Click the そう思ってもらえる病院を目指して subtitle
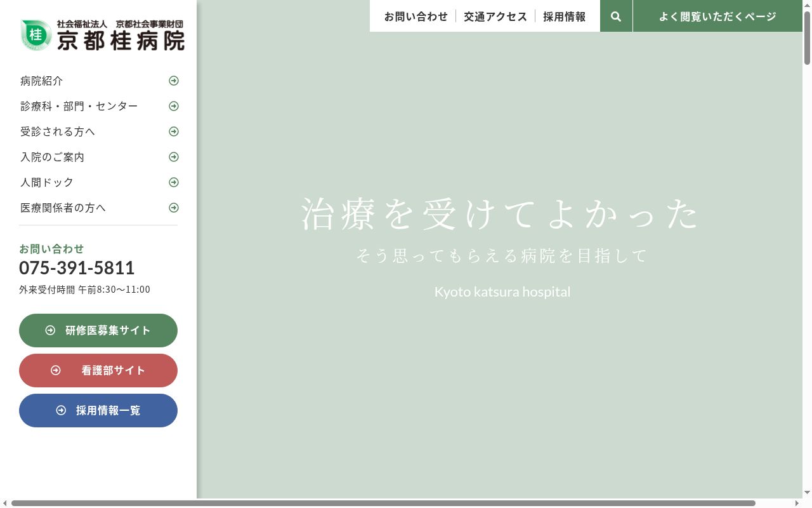The image size is (812, 508). pyautogui.click(x=502, y=255)
